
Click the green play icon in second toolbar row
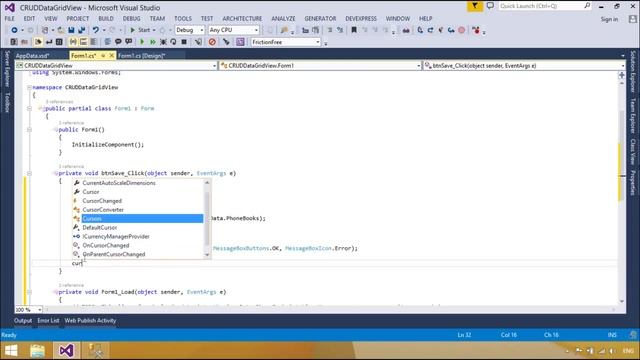click(142, 42)
